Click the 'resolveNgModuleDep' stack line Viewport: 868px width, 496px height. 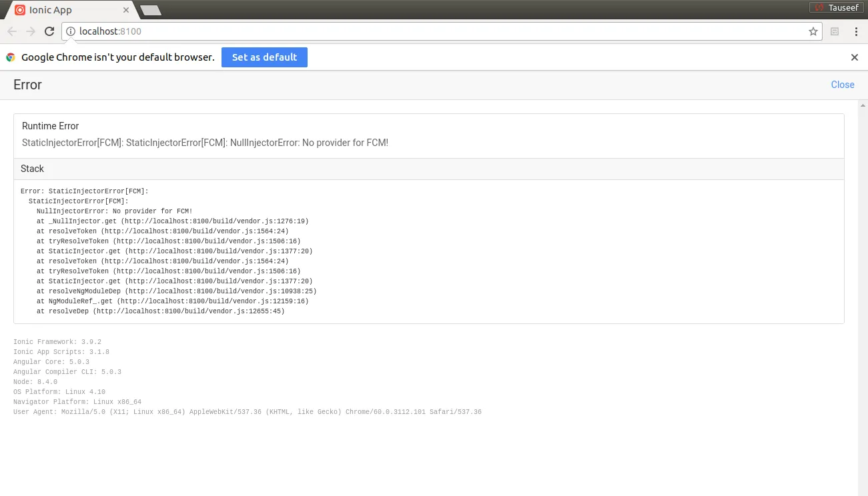pos(177,291)
